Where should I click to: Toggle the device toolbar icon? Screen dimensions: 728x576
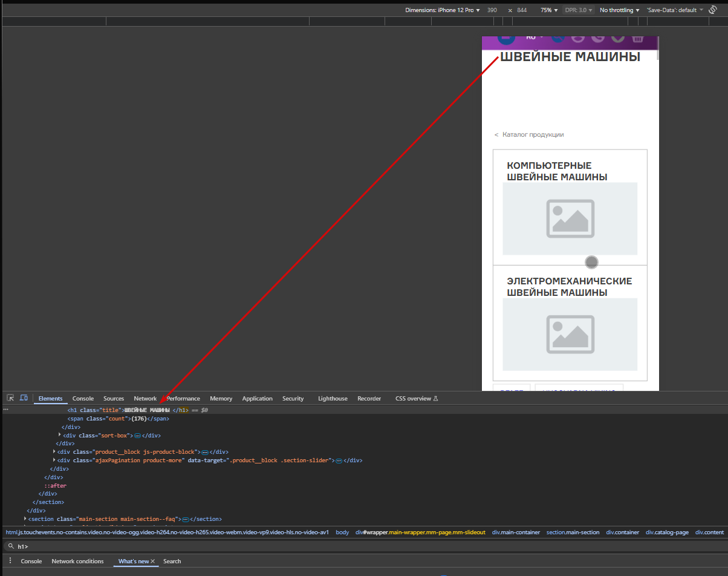click(x=24, y=398)
